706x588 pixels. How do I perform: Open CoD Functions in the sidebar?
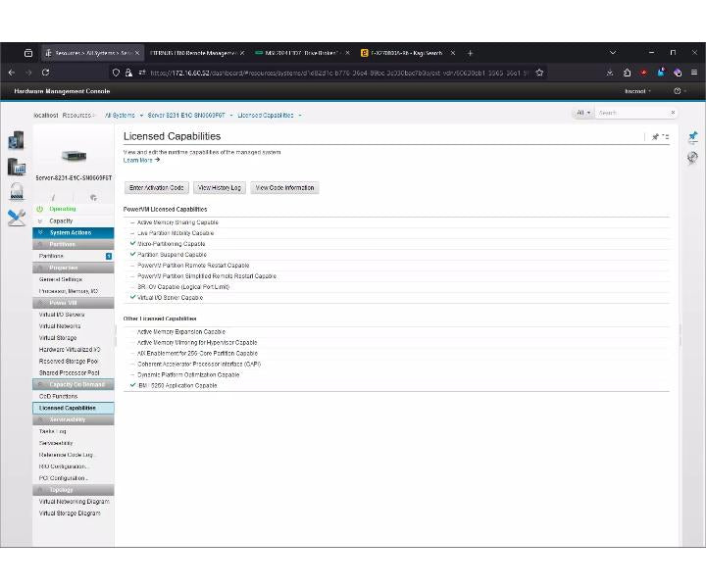[x=59, y=396]
